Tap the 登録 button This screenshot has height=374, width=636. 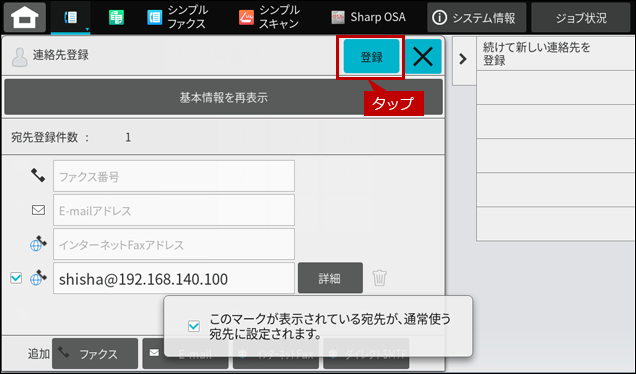pyautogui.click(x=372, y=56)
